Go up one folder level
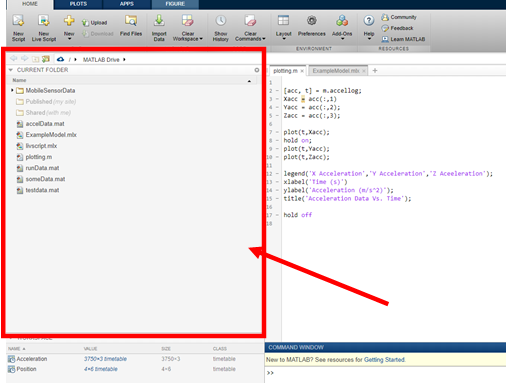506x383 pixels. (35, 59)
